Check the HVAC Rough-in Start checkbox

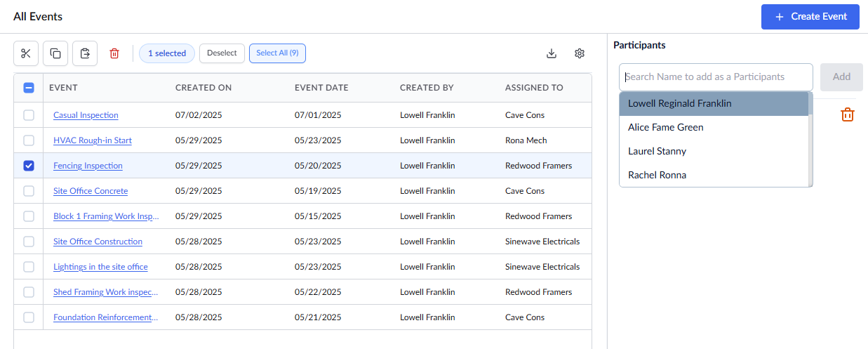(29, 140)
